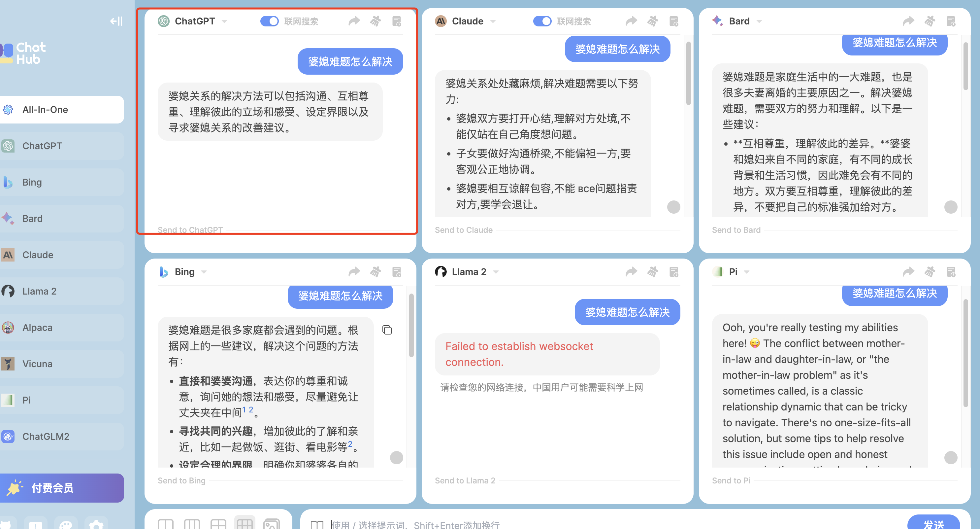The image size is (980, 529).
Task: Collapse the ChatHub sidebar
Action: (x=116, y=21)
